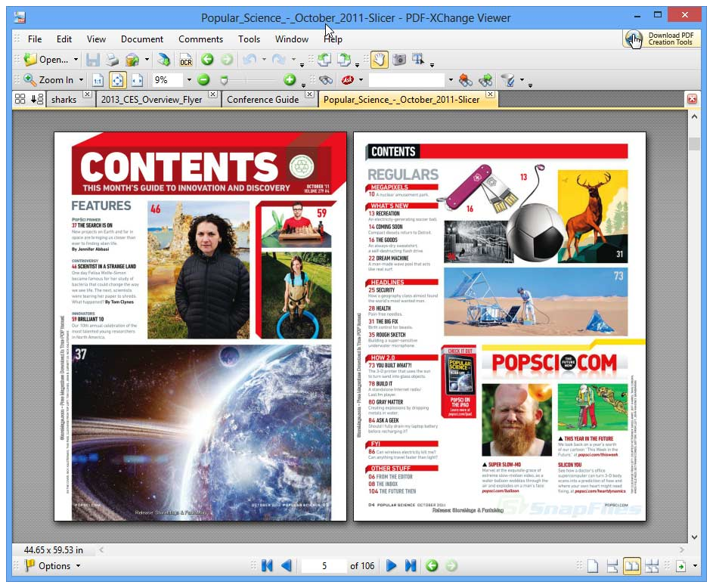
Task: Open the Undo history dropdown arrow
Action: click(264, 60)
